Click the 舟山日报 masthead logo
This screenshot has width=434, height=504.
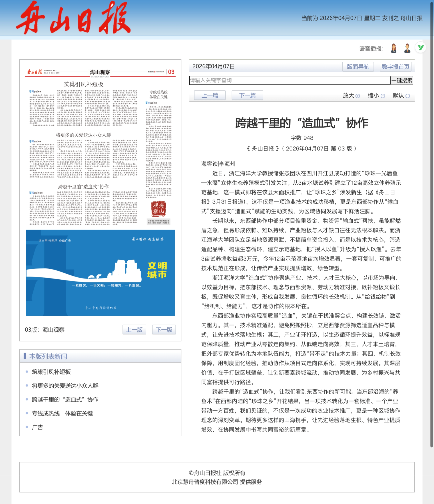pos(74,18)
